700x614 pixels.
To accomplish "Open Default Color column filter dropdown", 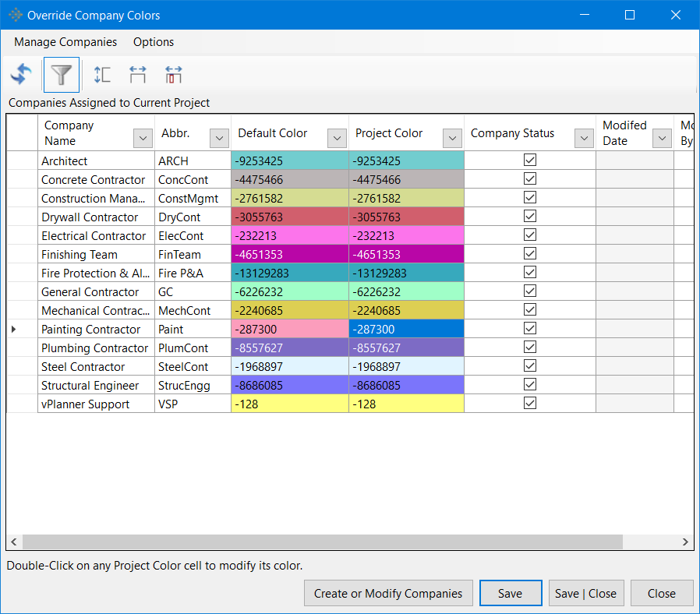I will click(337, 139).
